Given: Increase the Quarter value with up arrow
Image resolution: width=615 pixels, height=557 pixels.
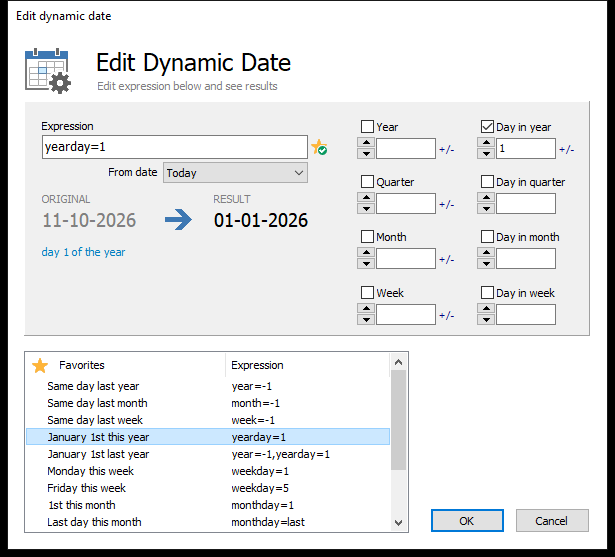Looking at the screenshot, I should (x=366, y=198).
